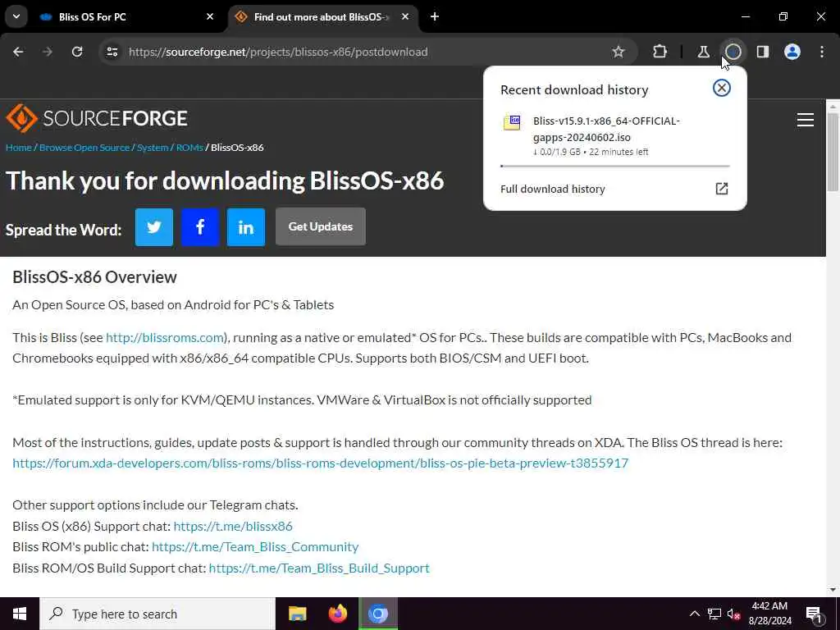Open full download history external-link icon
840x630 pixels.
(x=722, y=189)
